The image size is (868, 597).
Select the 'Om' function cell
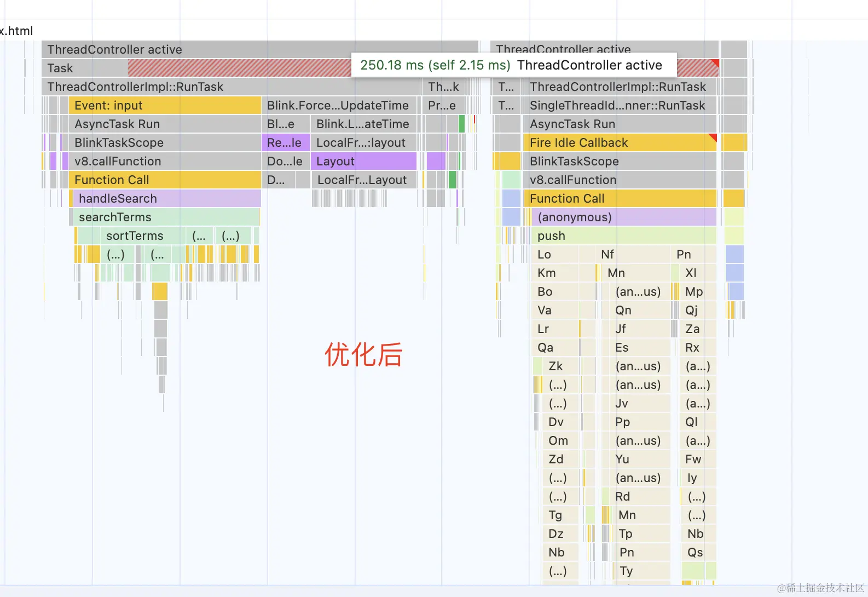(x=560, y=440)
